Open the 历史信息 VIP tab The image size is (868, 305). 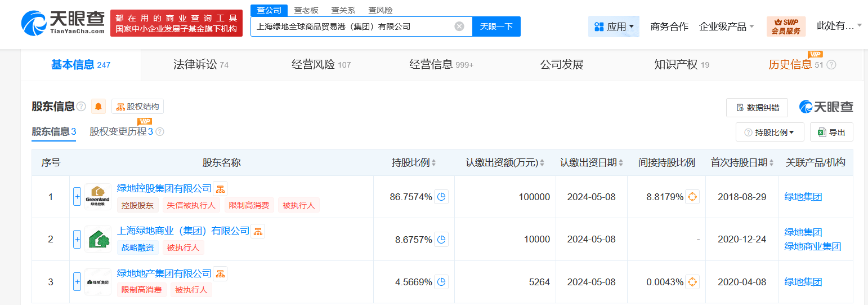click(x=796, y=64)
